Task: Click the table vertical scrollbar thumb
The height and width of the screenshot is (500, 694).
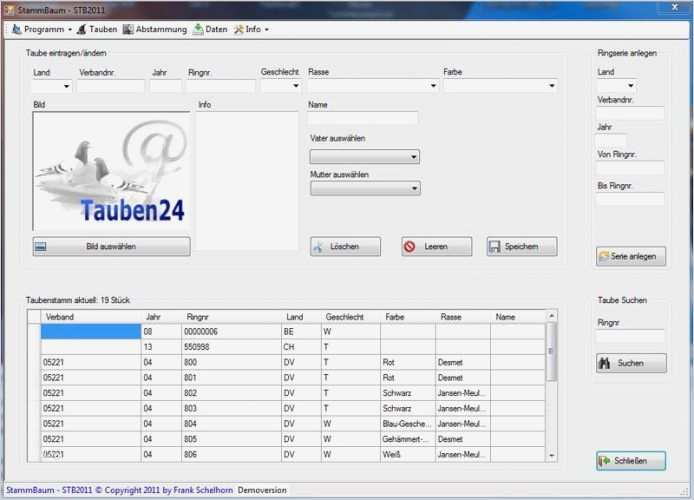Action: [551, 351]
